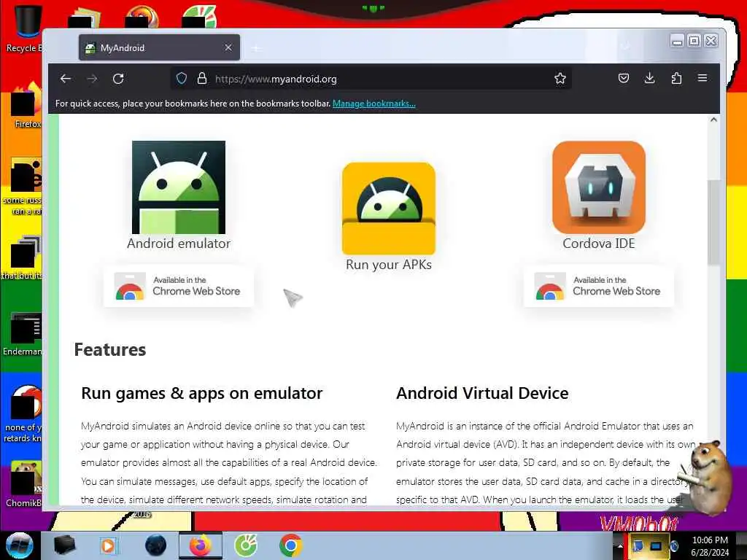Open the Pocket save icon

pos(623,79)
